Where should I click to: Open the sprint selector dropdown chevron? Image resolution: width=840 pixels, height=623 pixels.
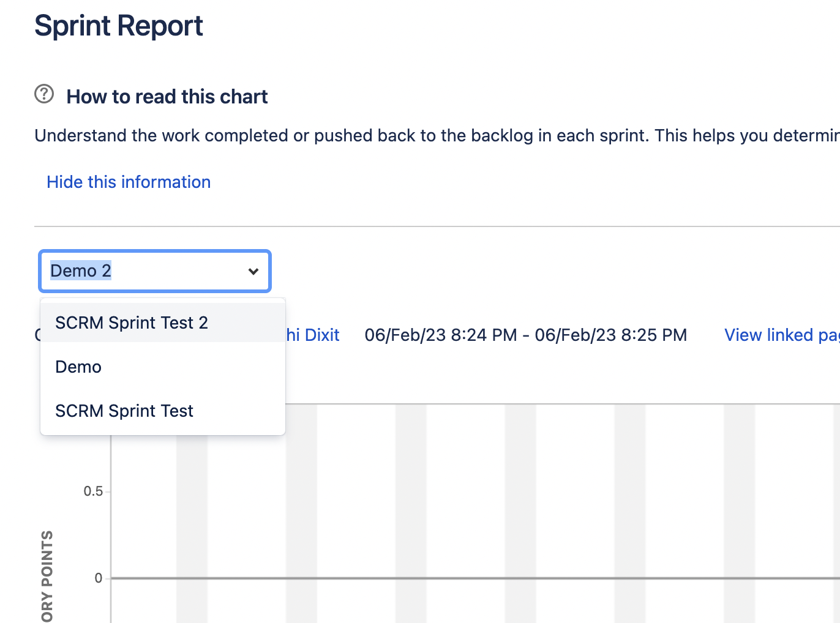pyautogui.click(x=253, y=271)
